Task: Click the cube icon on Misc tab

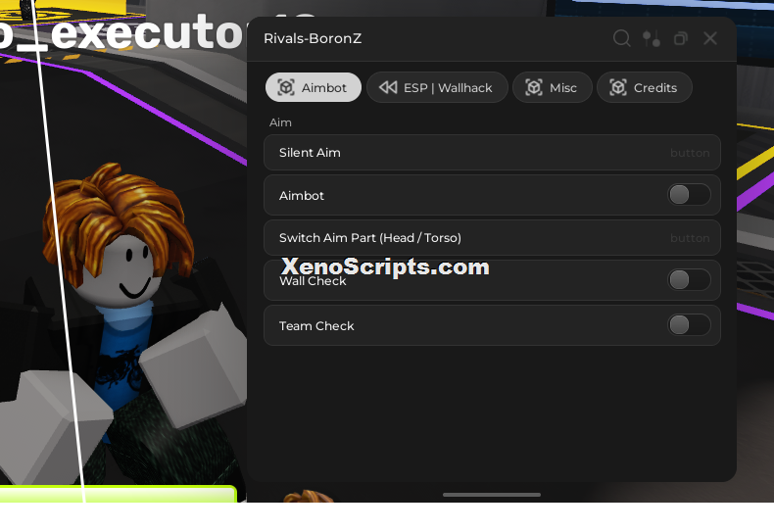Action: [534, 87]
